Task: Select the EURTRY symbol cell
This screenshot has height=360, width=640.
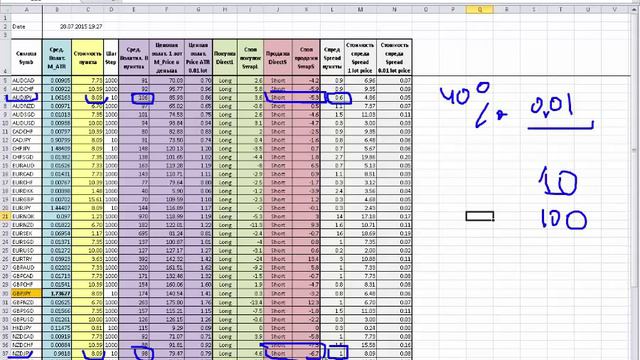Action: (27, 259)
